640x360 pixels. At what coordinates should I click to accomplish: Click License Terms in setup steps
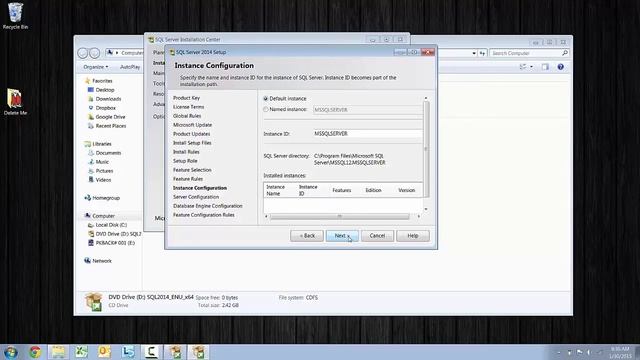(x=189, y=107)
